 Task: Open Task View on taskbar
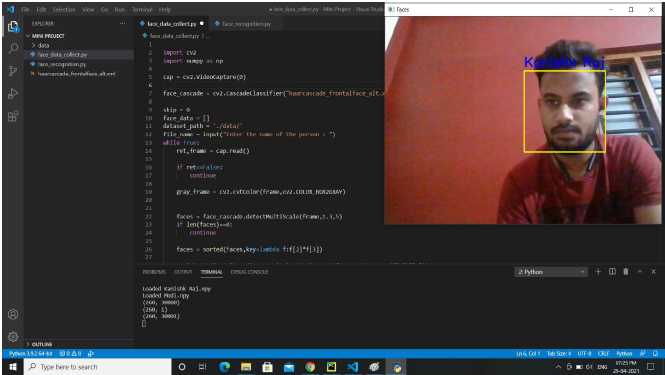tap(203, 367)
